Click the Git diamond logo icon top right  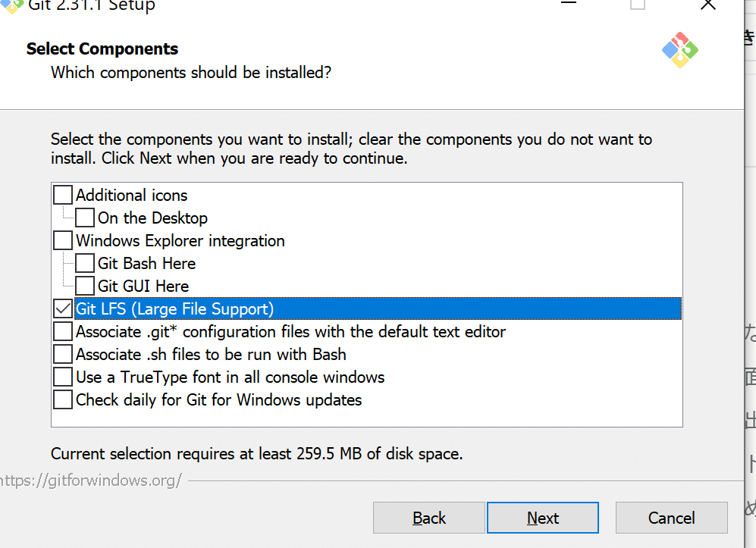[x=679, y=50]
